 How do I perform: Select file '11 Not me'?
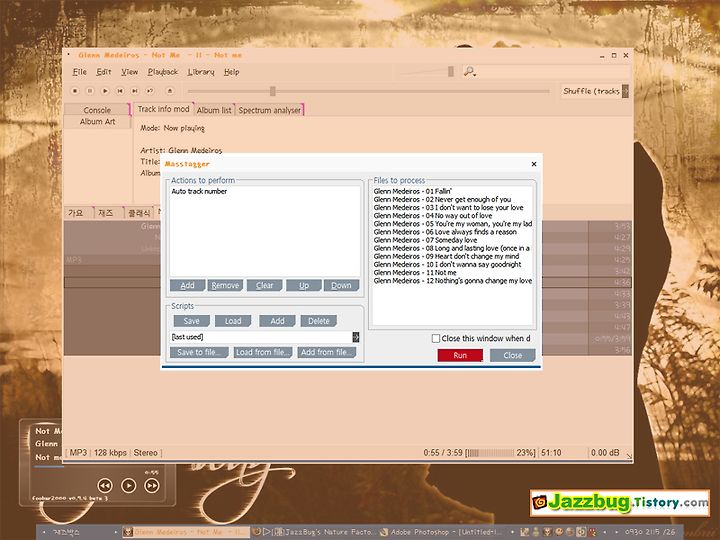(415, 272)
